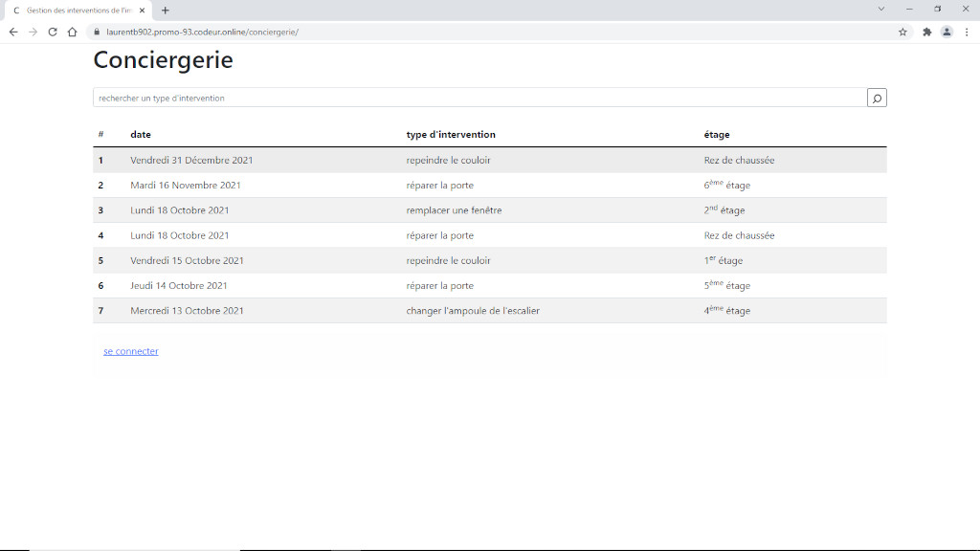
Task: Open a new browser tab
Action: click(x=166, y=11)
